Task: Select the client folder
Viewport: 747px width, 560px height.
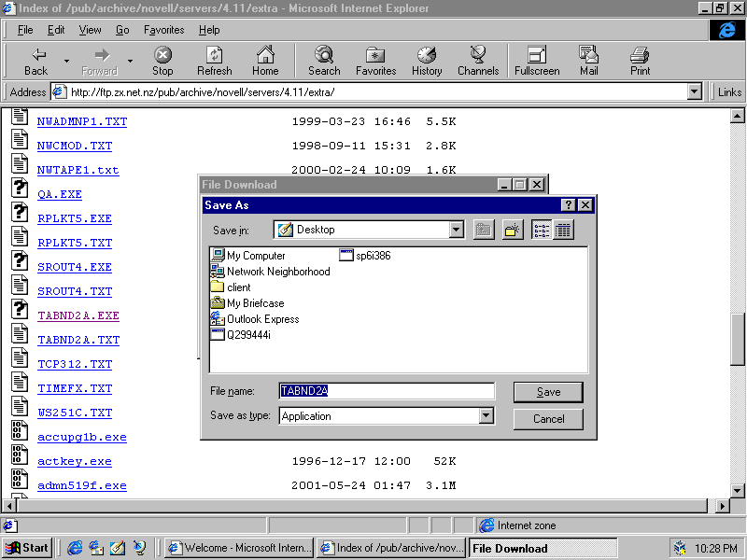Action: click(231, 287)
